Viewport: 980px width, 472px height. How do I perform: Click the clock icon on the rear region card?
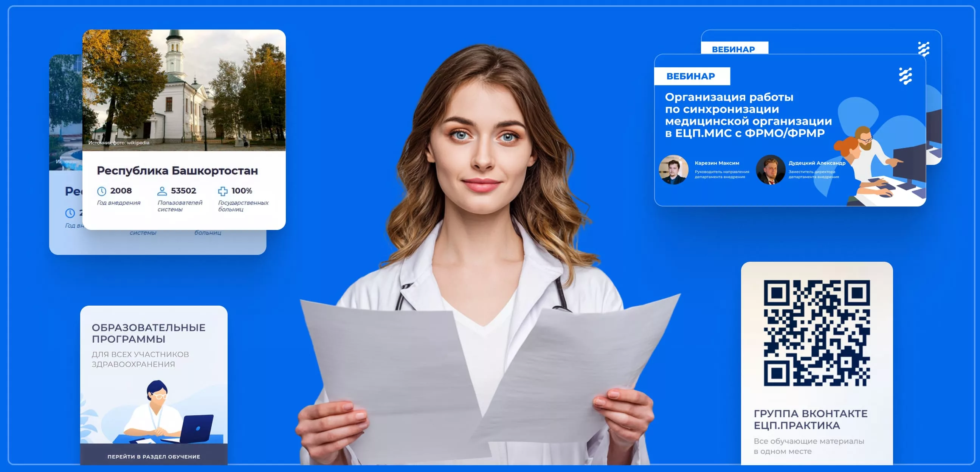[x=70, y=213]
